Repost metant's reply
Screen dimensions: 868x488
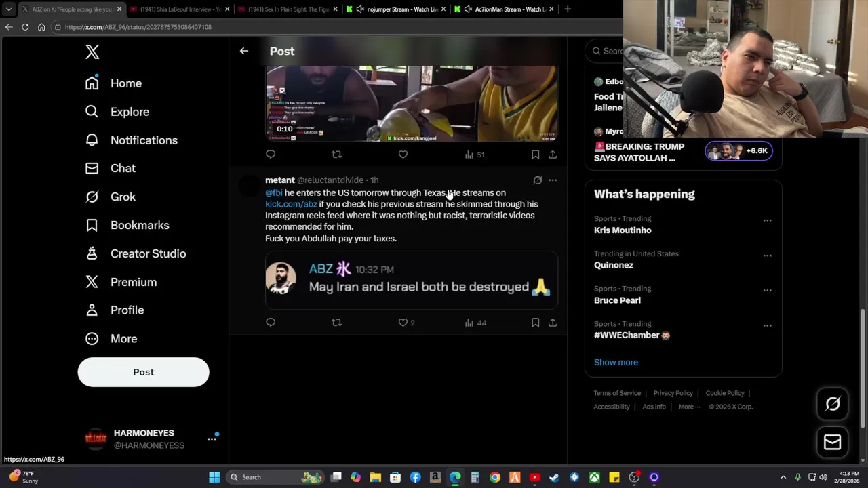pos(336,323)
